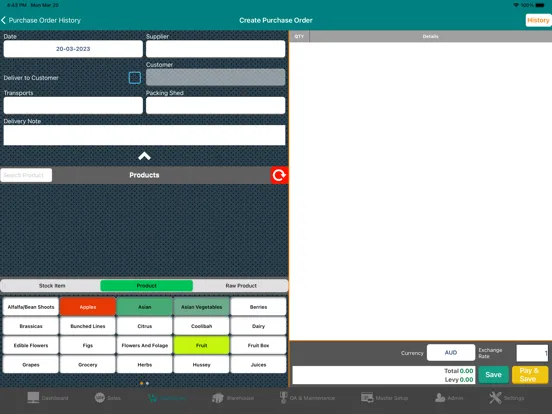The height and width of the screenshot is (414, 552).
Task: Choose the Figs category
Action: pos(88,345)
